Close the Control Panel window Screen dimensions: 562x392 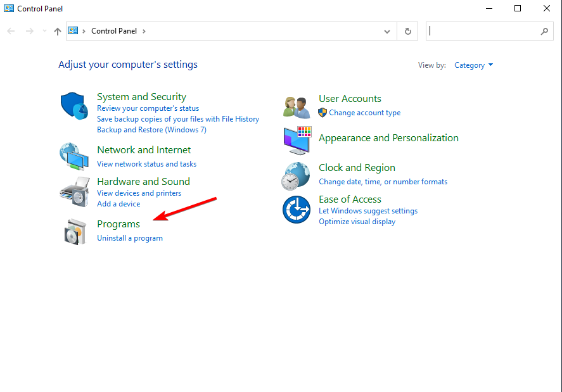pos(547,8)
